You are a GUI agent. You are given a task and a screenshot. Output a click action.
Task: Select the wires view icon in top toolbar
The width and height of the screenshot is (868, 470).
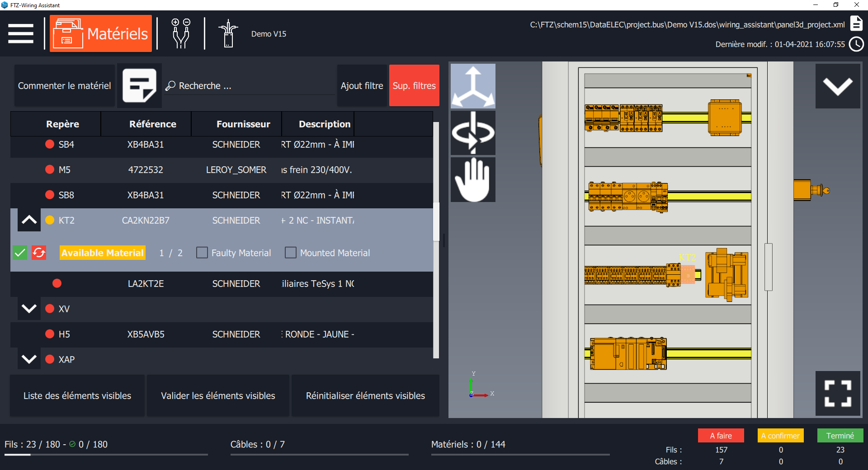(x=181, y=33)
